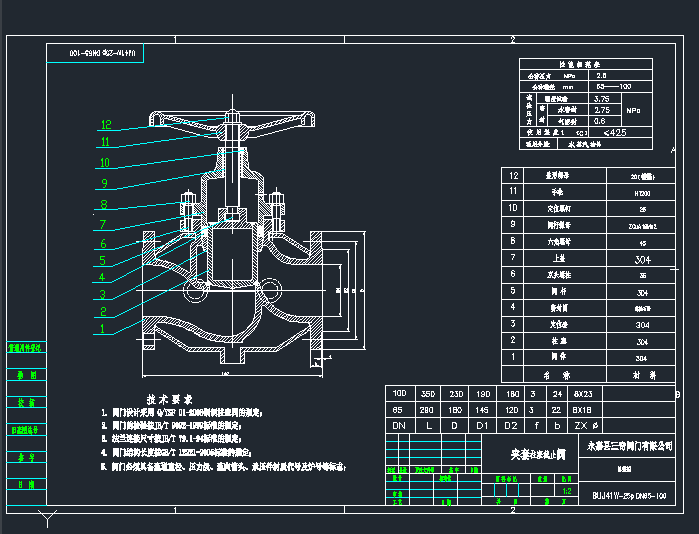Select the plunger cavity in valve center
699x534 pixels.
232,258
